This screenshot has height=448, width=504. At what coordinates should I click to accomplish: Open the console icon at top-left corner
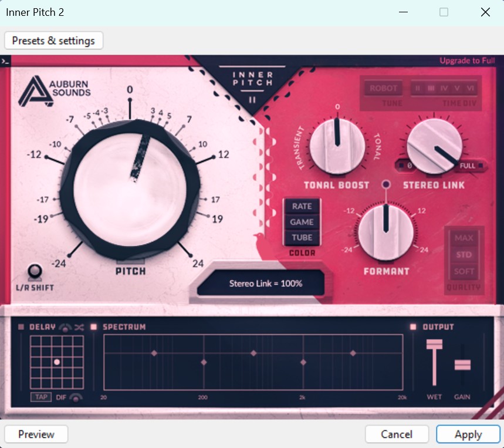[5, 61]
